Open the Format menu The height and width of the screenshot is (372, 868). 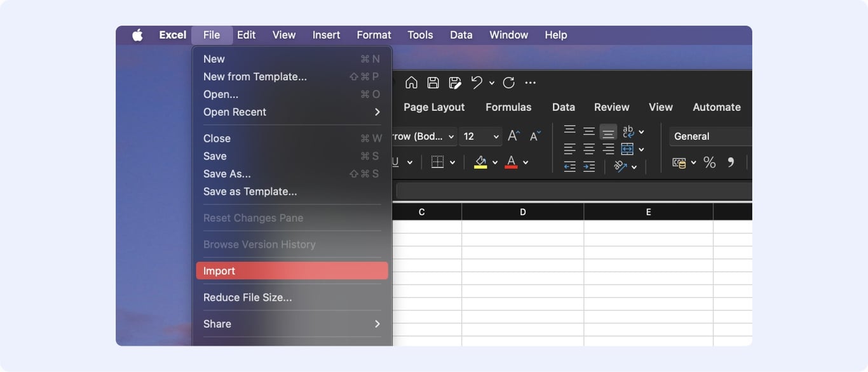point(374,35)
